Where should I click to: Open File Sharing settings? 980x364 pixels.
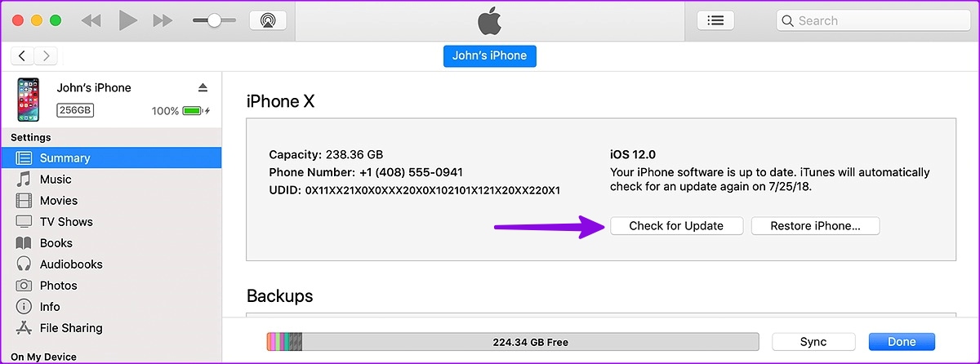(71, 328)
